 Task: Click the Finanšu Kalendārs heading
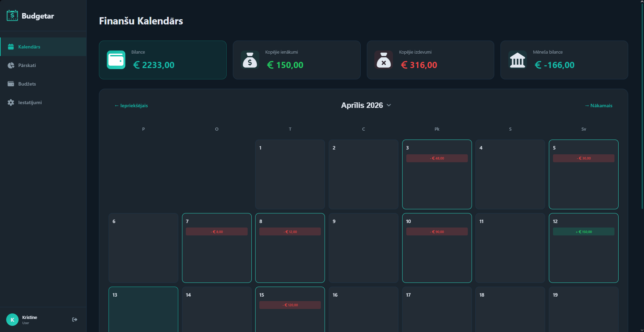141,21
